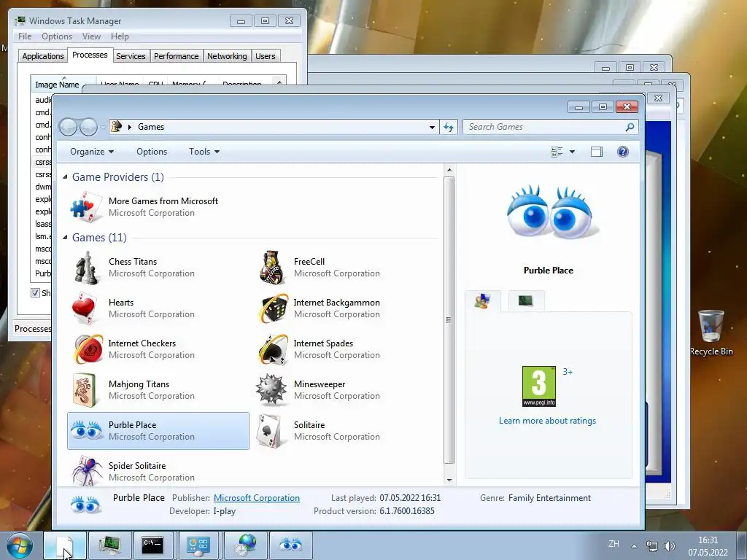Click the PEGI 3 rating image

pyautogui.click(x=539, y=386)
